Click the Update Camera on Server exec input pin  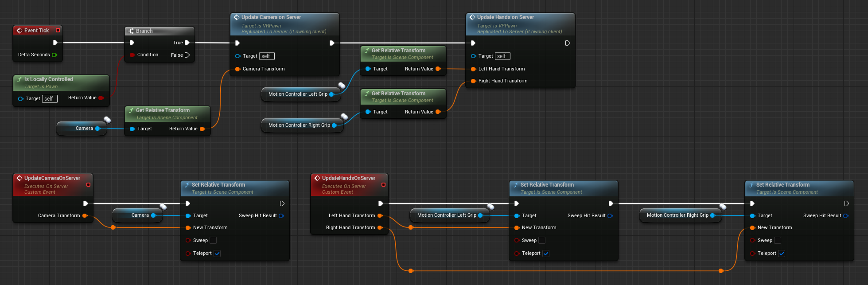click(x=237, y=43)
